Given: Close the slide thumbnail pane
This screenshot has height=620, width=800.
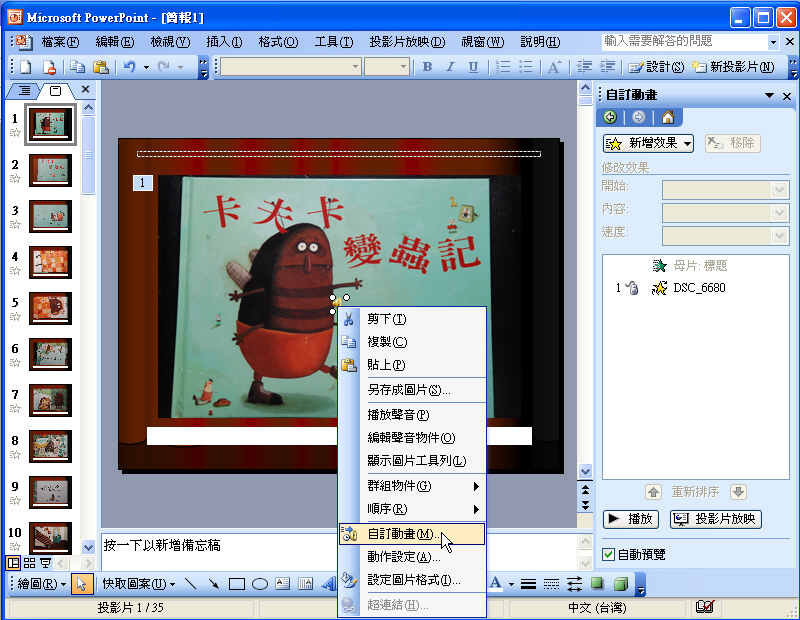Looking at the screenshot, I should 86,90.
